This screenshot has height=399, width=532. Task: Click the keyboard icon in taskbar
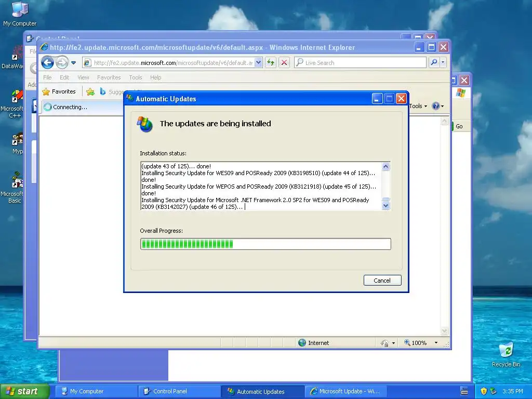pyautogui.click(x=464, y=392)
